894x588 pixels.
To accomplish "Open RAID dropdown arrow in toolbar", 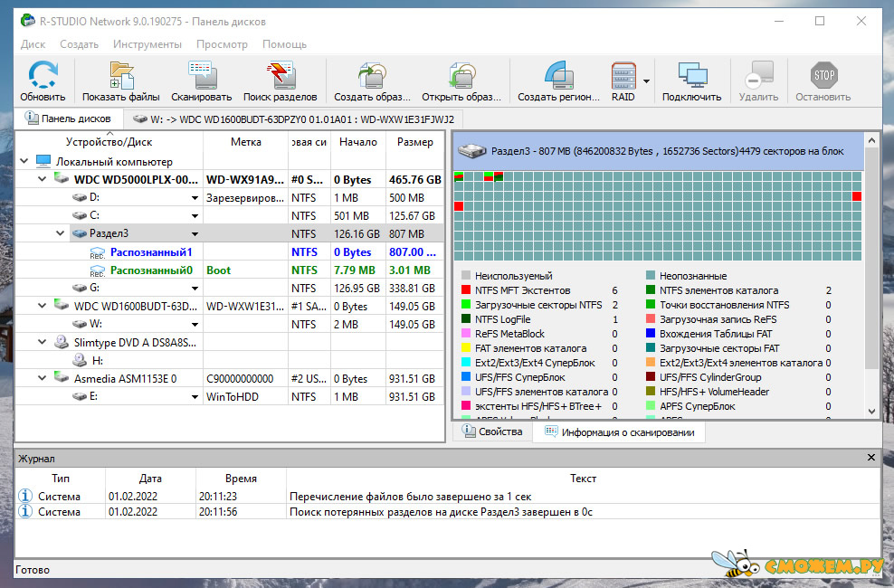I will point(647,81).
